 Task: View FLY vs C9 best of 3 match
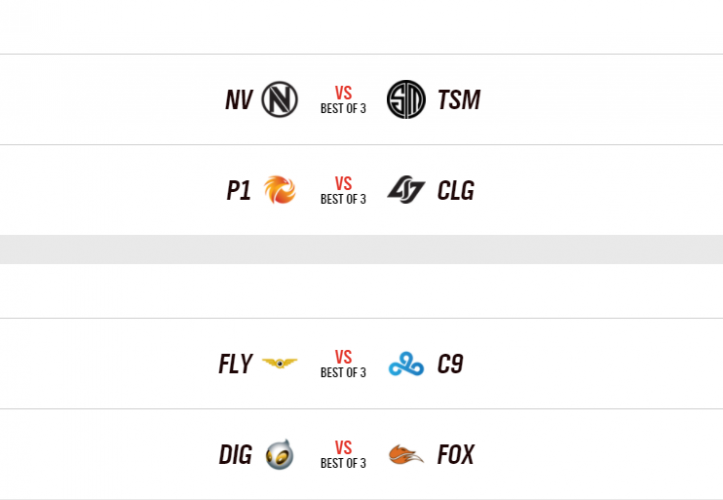(343, 364)
